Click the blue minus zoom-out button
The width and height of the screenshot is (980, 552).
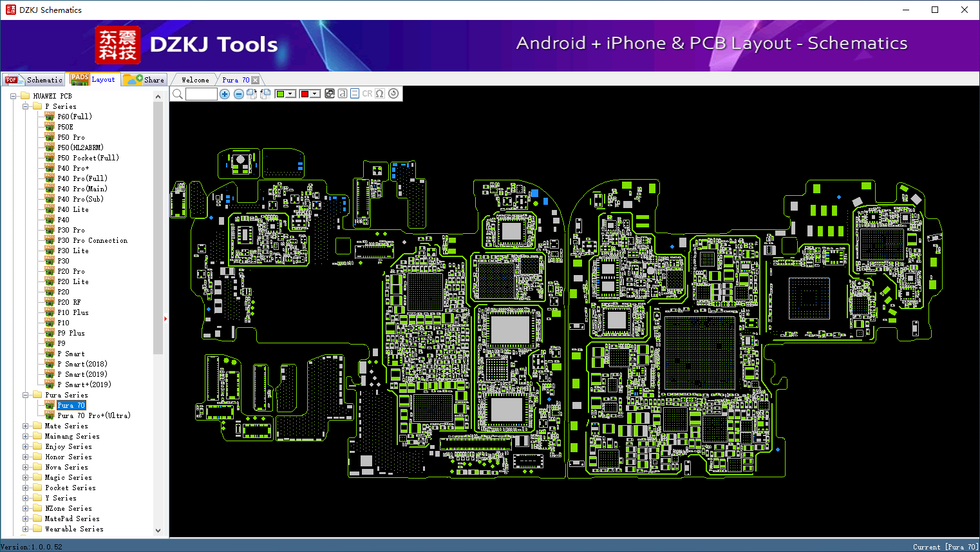tap(239, 94)
